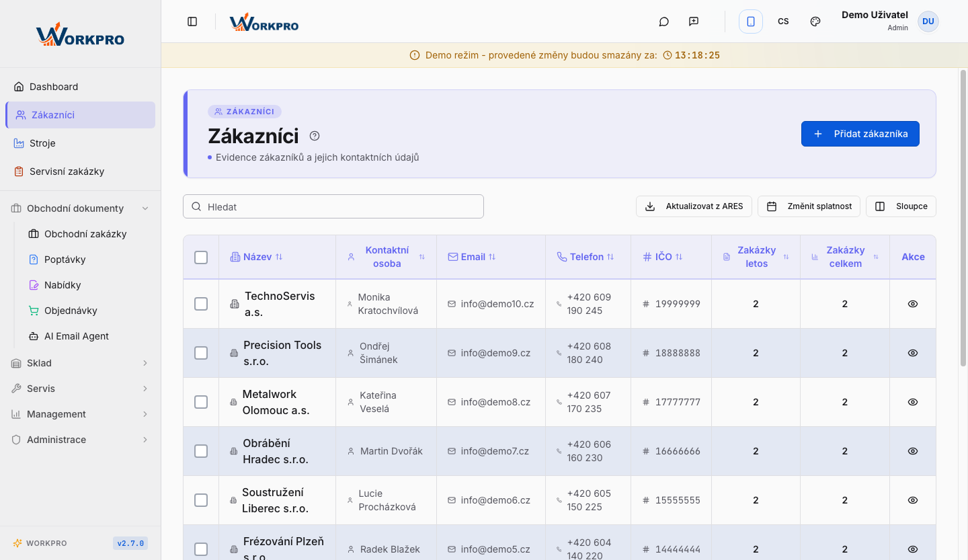Click Aktualizovat z ARES button
Viewport: 968px width, 560px height.
[x=694, y=206]
